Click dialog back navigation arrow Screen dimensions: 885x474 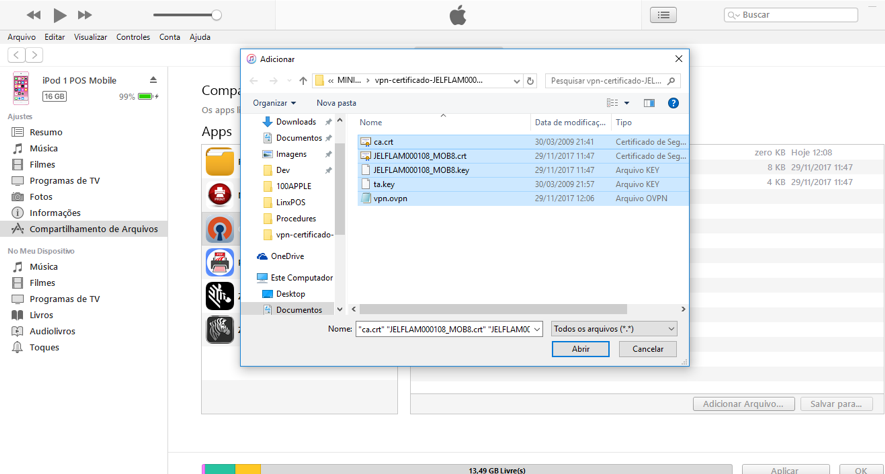(253, 81)
